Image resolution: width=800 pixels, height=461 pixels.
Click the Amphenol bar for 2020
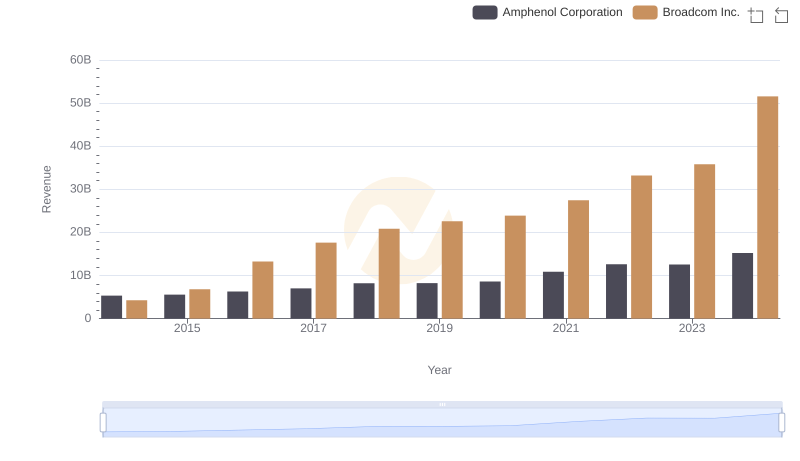pos(490,300)
